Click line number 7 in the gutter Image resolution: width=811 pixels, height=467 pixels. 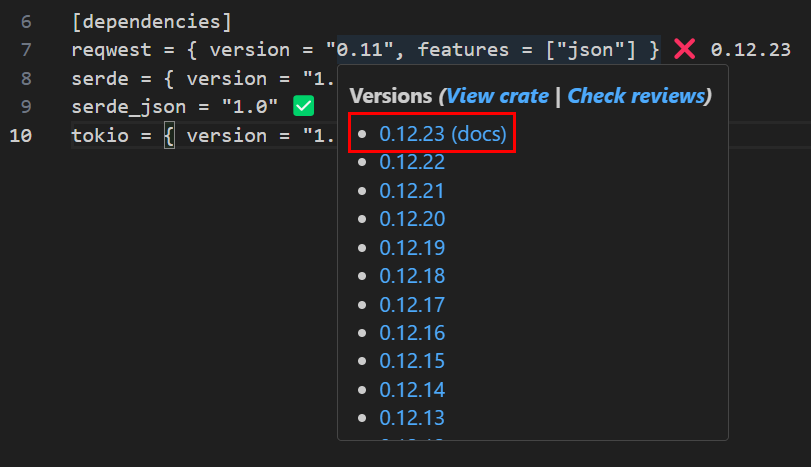26,50
